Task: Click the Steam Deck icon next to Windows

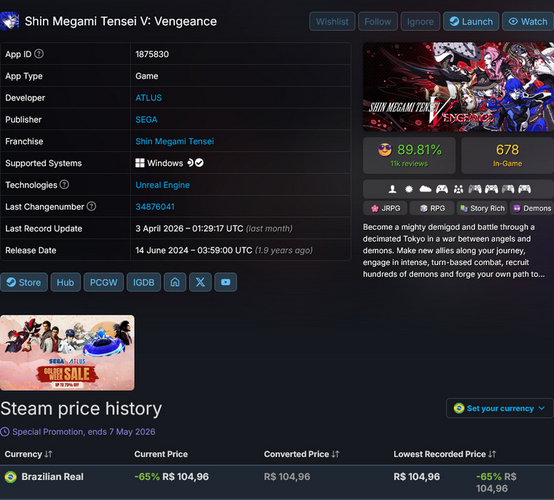Action: pyautogui.click(x=190, y=163)
